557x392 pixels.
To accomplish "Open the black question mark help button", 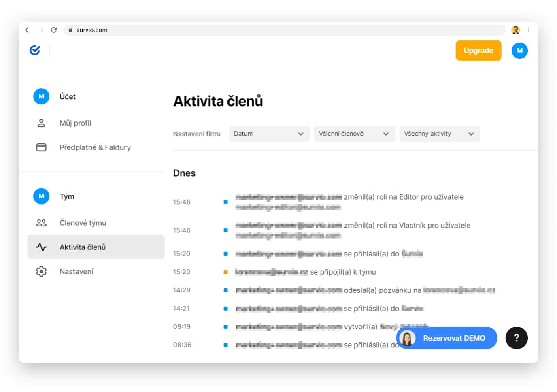I will click(x=516, y=338).
